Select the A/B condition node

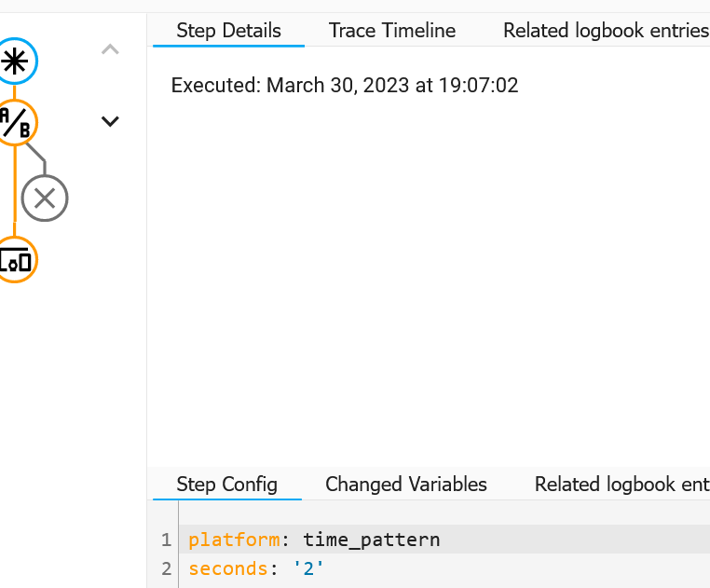[x=15, y=123]
